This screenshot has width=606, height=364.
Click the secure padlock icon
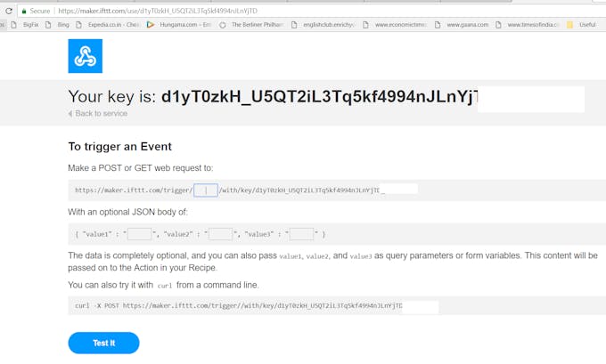(24, 12)
